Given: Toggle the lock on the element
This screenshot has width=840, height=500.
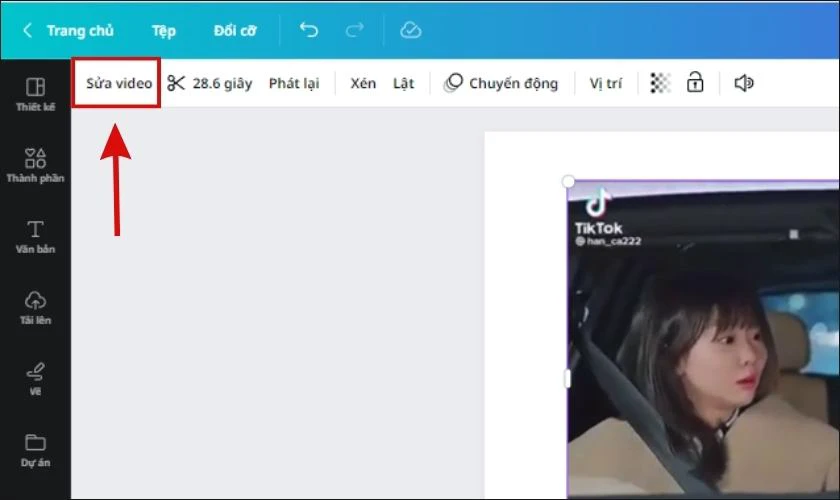Looking at the screenshot, I should (695, 83).
